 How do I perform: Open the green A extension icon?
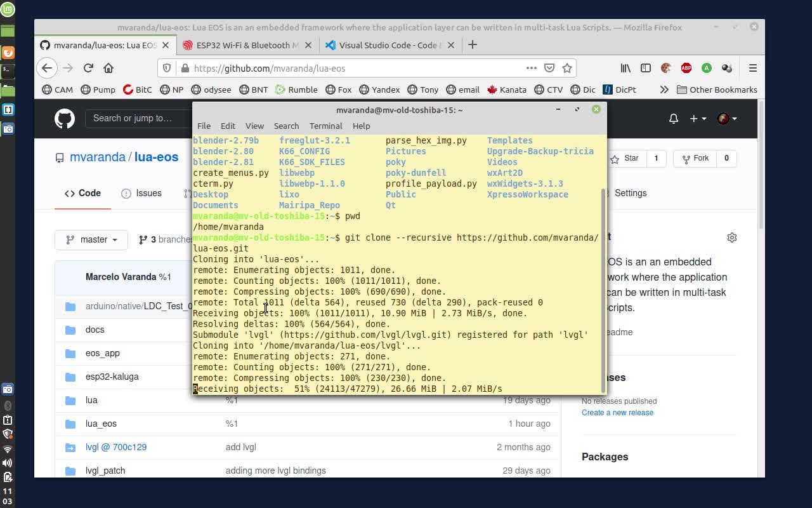coord(707,68)
